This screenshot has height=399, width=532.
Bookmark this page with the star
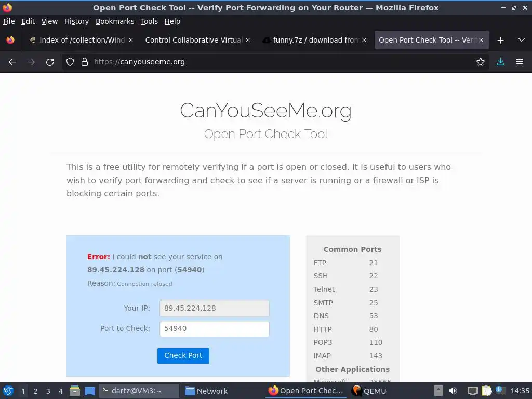pyautogui.click(x=481, y=62)
